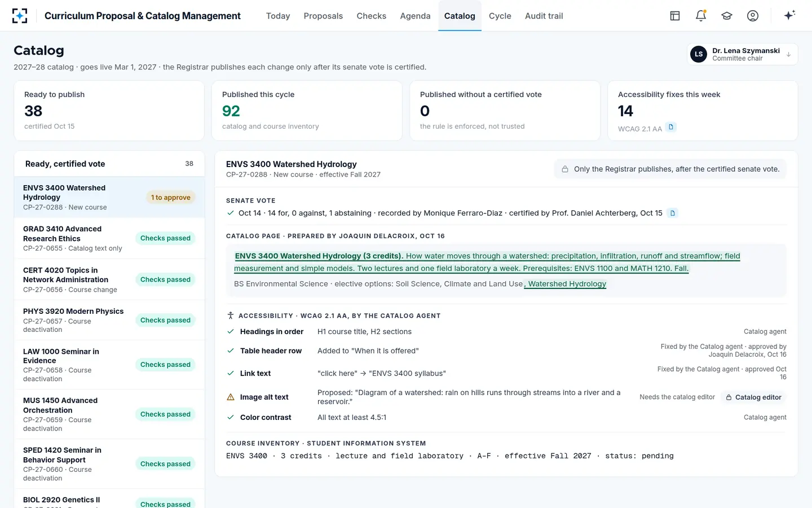
Task: Click checkmark next to Headings in order
Action: (x=231, y=332)
